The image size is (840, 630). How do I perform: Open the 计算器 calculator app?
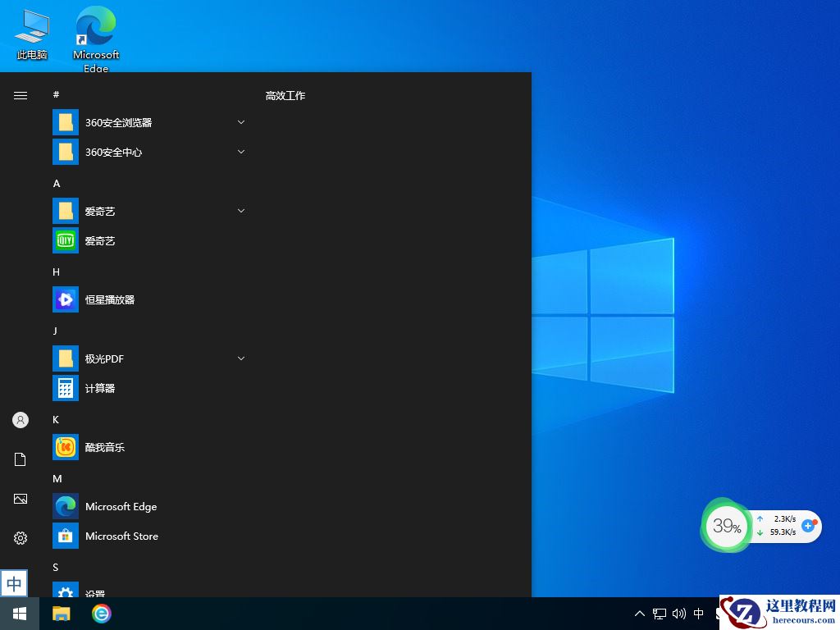pyautogui.click(x=99, y=388)
